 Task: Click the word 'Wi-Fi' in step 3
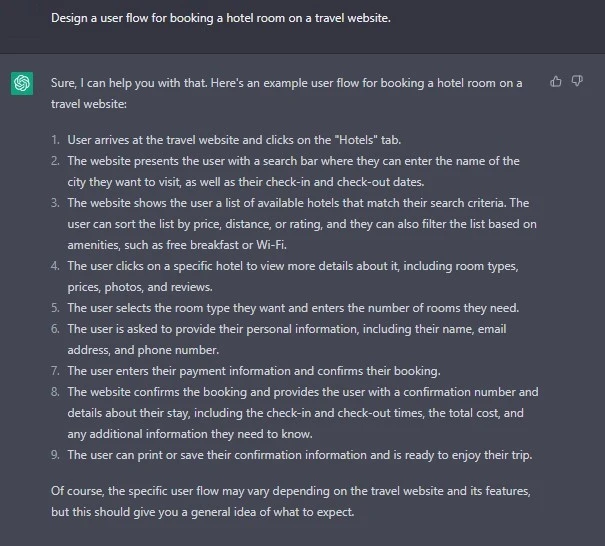point(271,245)
